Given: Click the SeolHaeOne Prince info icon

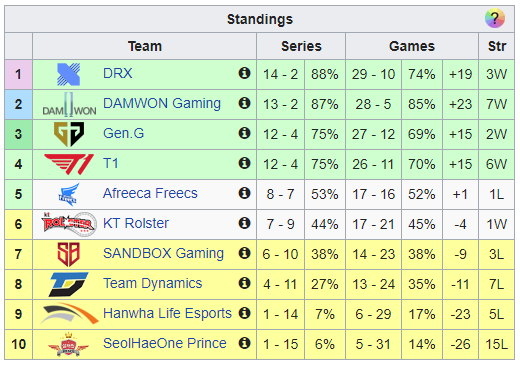Looking at the screenshot, I should pos(244,343).
